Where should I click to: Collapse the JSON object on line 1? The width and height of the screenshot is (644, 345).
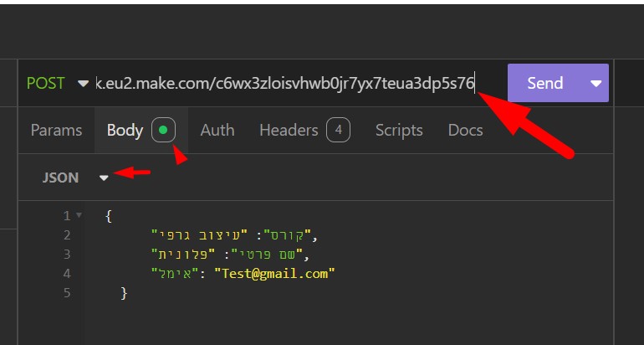click(79, 215)
